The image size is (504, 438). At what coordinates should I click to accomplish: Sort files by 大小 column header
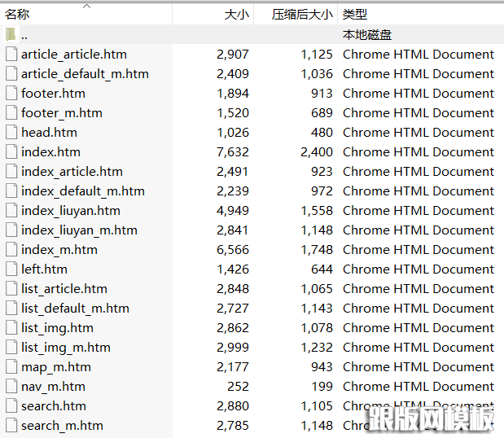click(x=236, y=15)
